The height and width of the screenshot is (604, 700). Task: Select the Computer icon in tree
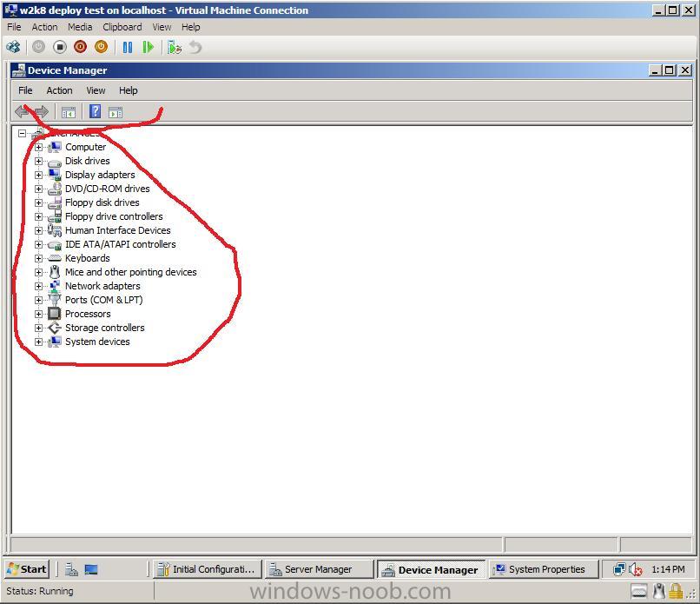tap(55, 147)
